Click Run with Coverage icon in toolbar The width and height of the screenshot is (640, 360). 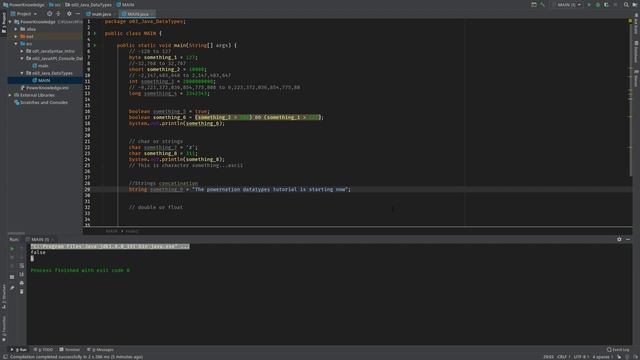coord(606,4)
